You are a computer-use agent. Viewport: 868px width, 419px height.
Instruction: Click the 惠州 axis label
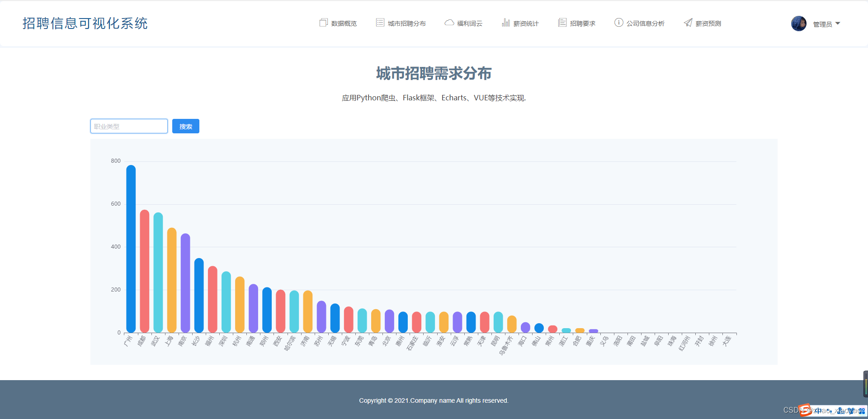(400, 341)
